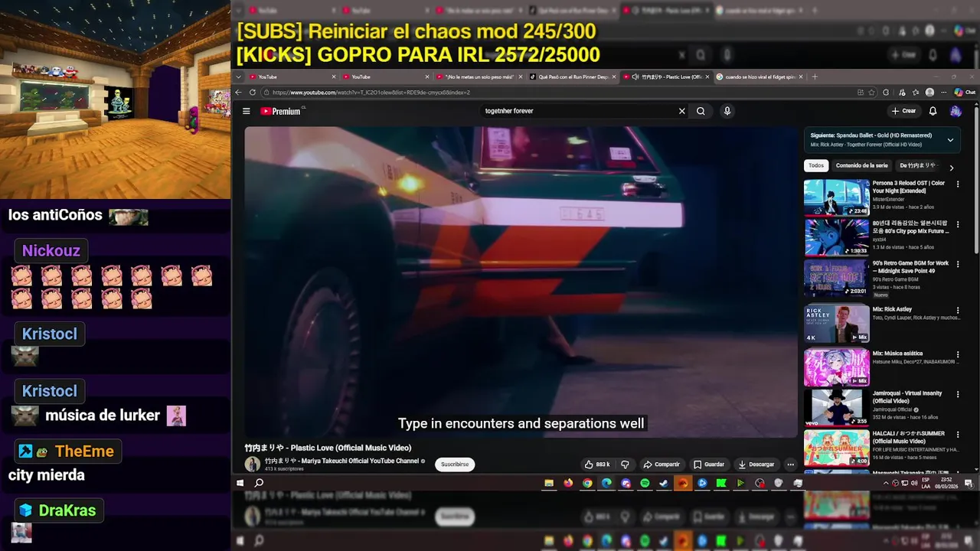Reload the page with the refresh icon
Viewport: 980px width, 551px height.
[x=253, y=93]
